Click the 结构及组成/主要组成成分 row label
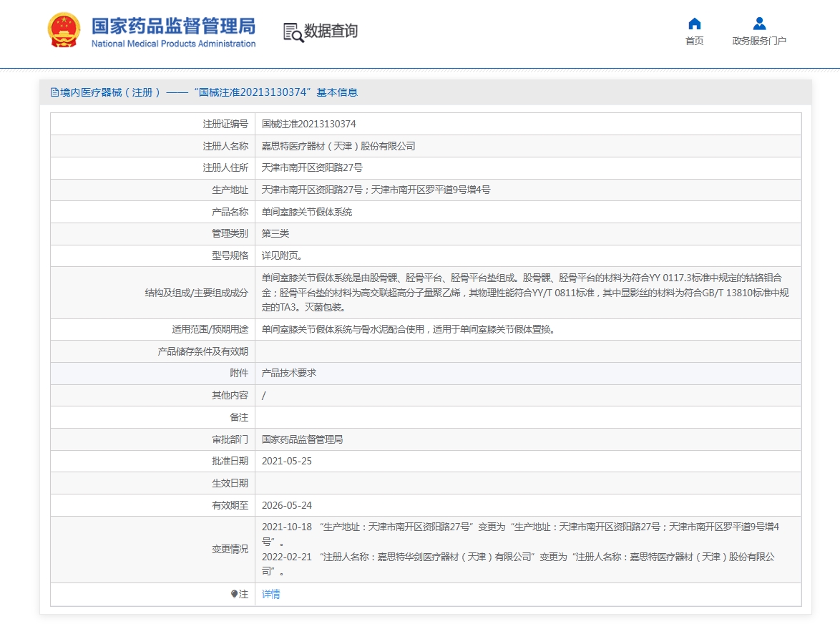Image resolution: width=840 pixels, height=629 pixels. click(x=196, y=293)
